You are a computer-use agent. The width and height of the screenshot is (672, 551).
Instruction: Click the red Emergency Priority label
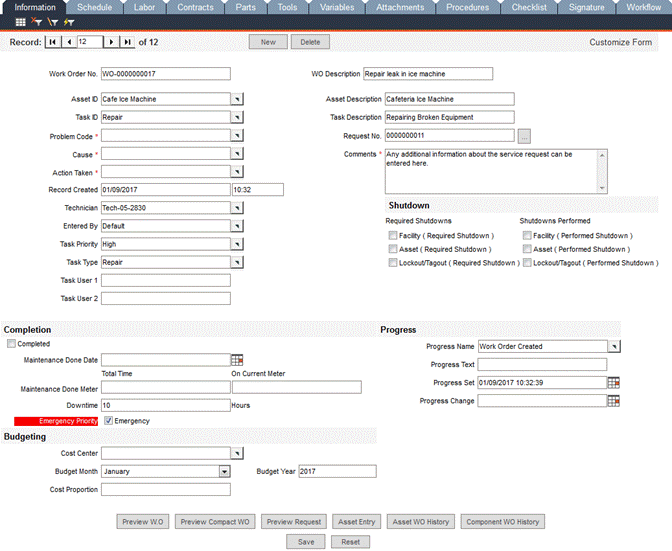pyautogui.click(x=51, y=421)
